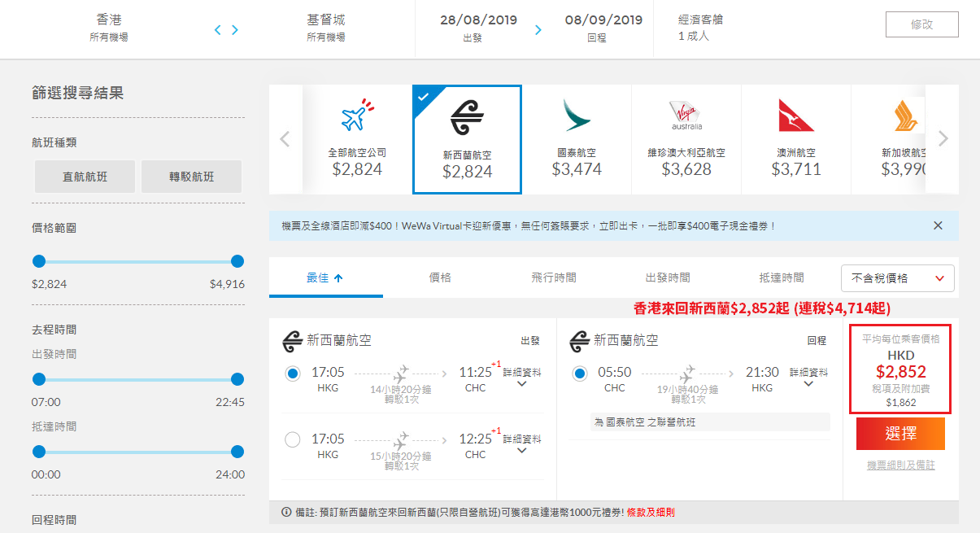980x533 pixels.
Task: Open ticket rules and notes (機票細則及備註)
Action: [901, 465]
